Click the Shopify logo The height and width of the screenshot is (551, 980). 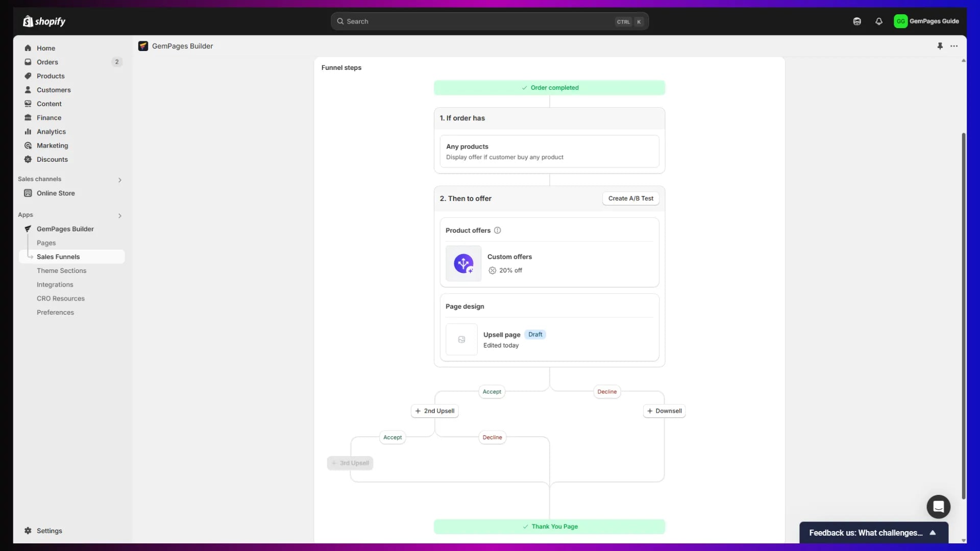coord(44,21)
